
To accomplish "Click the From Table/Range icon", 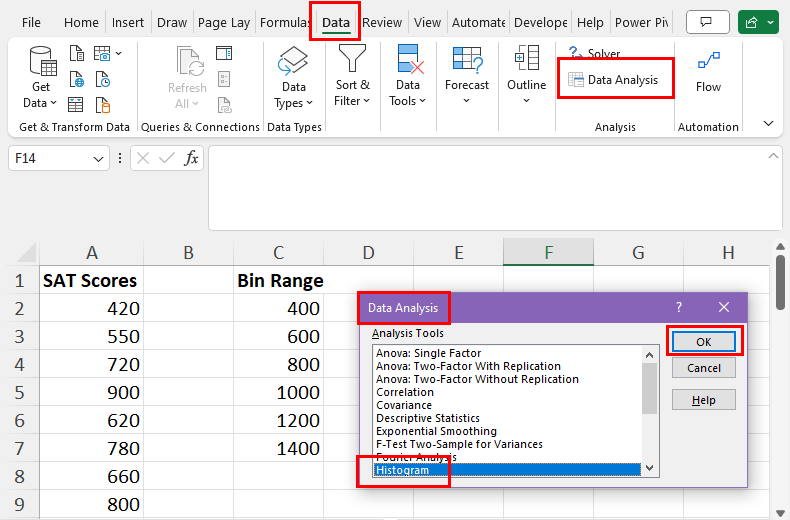I will coord(76,105).
